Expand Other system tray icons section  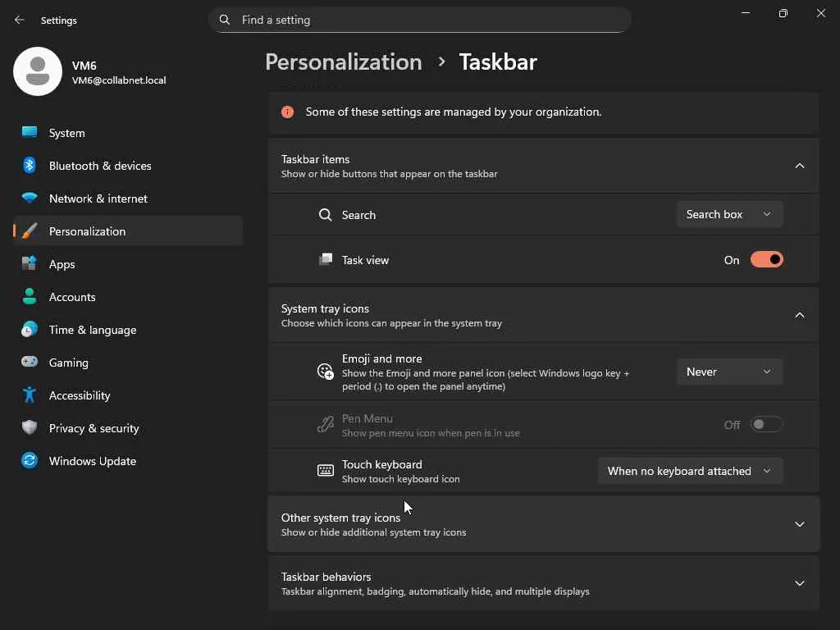tap(799, 524)
